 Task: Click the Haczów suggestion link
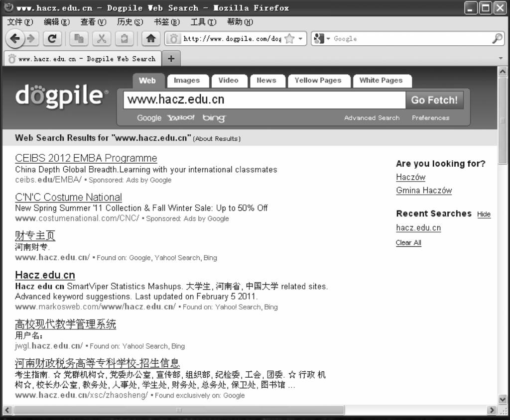tap(410, 177)
